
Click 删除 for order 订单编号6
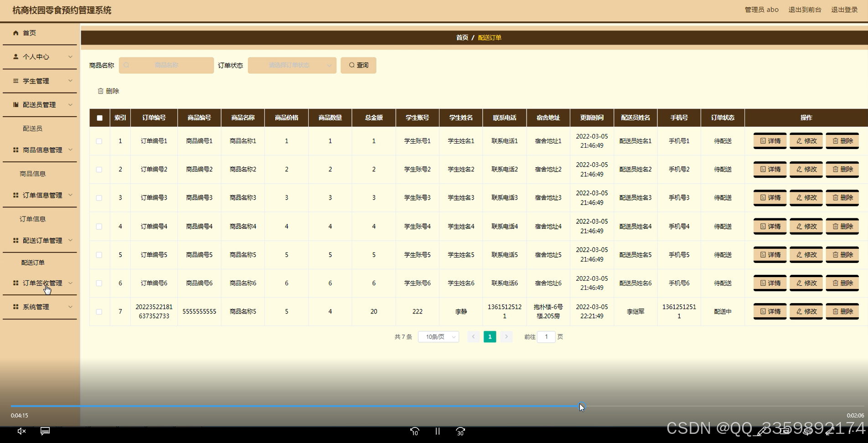tap(842, 283)
